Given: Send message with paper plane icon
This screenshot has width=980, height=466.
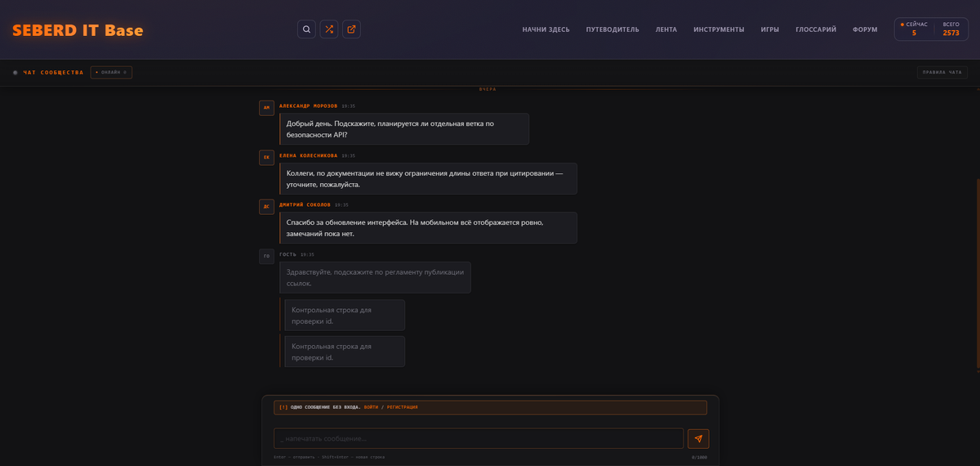Looking at the screenshot, I should tap(698, 439).
